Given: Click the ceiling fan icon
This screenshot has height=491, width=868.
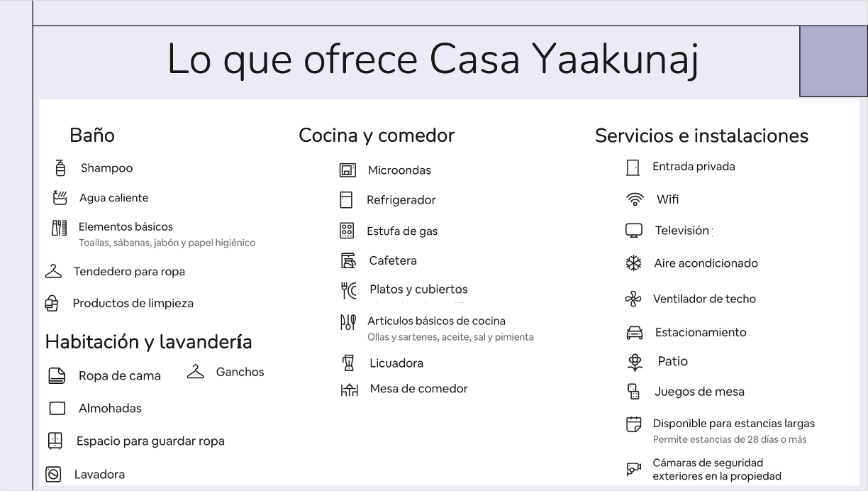Looking at the screenshot, I should click(633, 299).
